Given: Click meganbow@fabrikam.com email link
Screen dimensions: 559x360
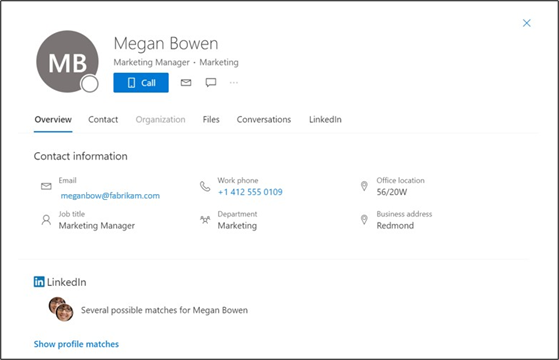Looking at the screenshot, I should (110, 196).
